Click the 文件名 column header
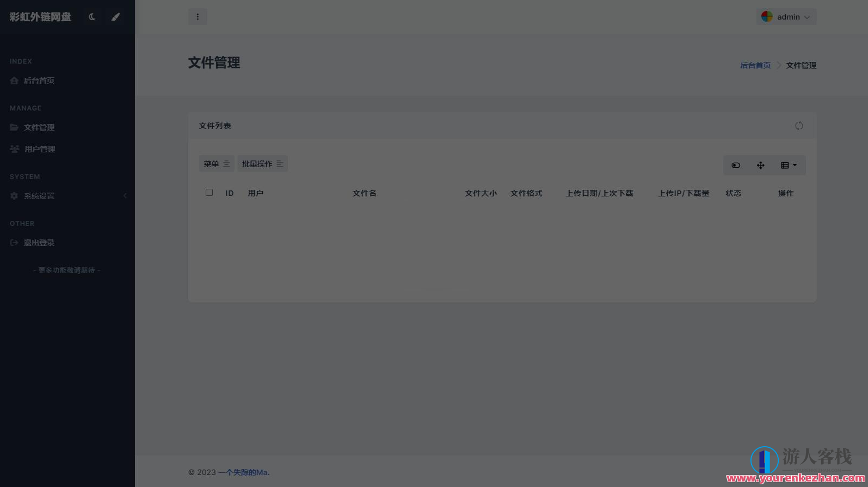The image size is (868, 487). click(365, 193)
